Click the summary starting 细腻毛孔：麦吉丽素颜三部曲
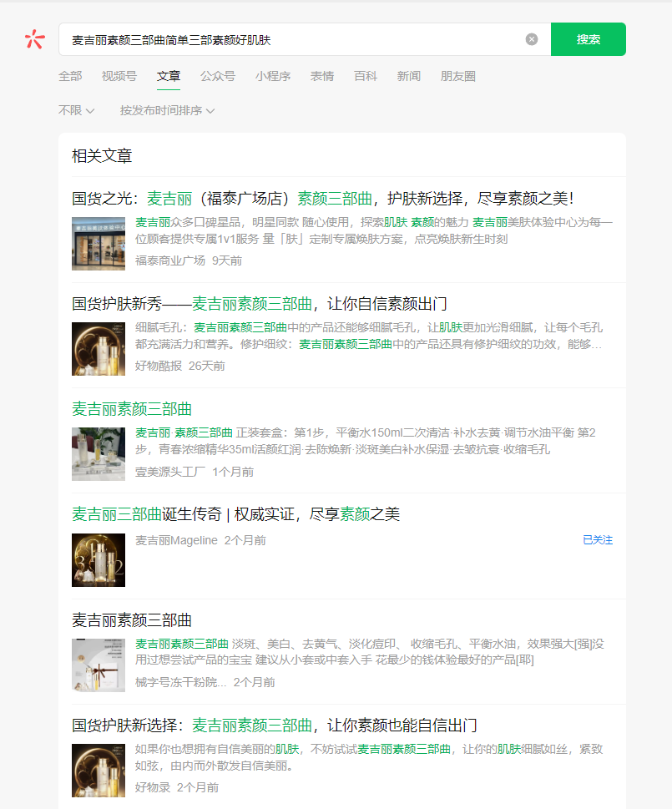This screenshot has height=809, width=672. (369, 336)
